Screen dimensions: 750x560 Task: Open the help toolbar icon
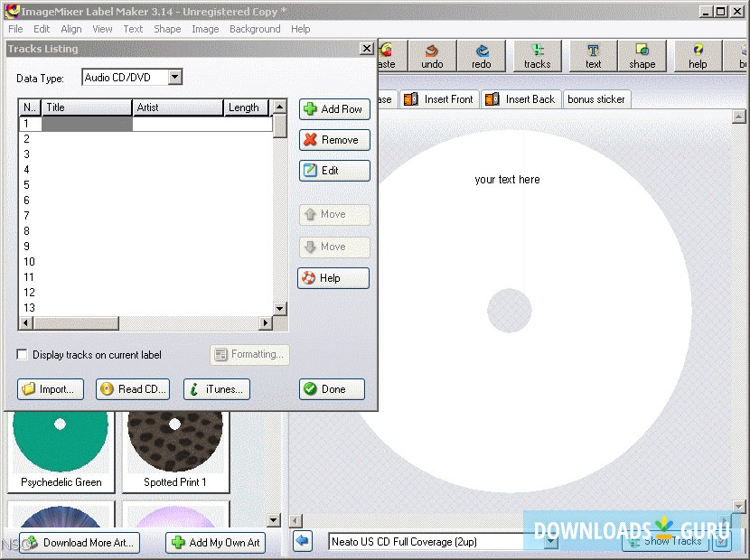(x=698, y=56)
